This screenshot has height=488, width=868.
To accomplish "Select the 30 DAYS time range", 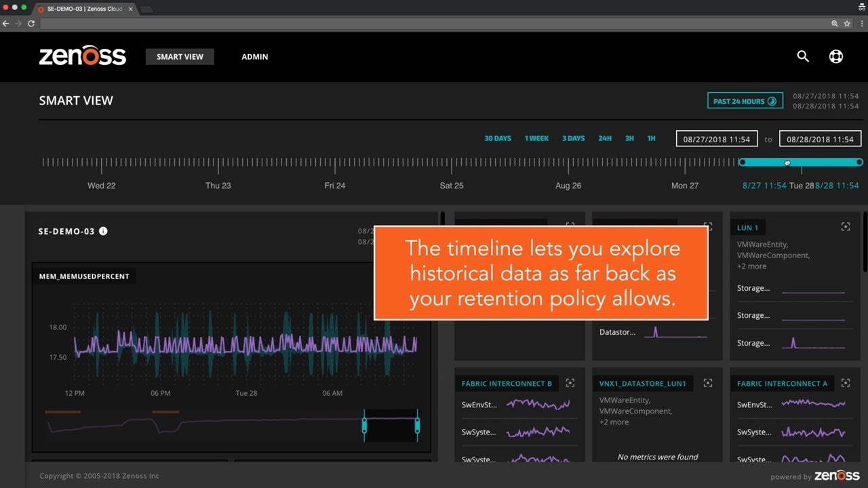I will click(x=498, y=138).
